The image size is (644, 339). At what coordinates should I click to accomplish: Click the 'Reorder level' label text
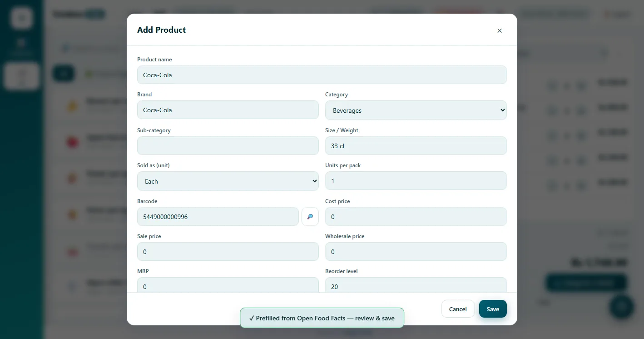click(342, 271)
